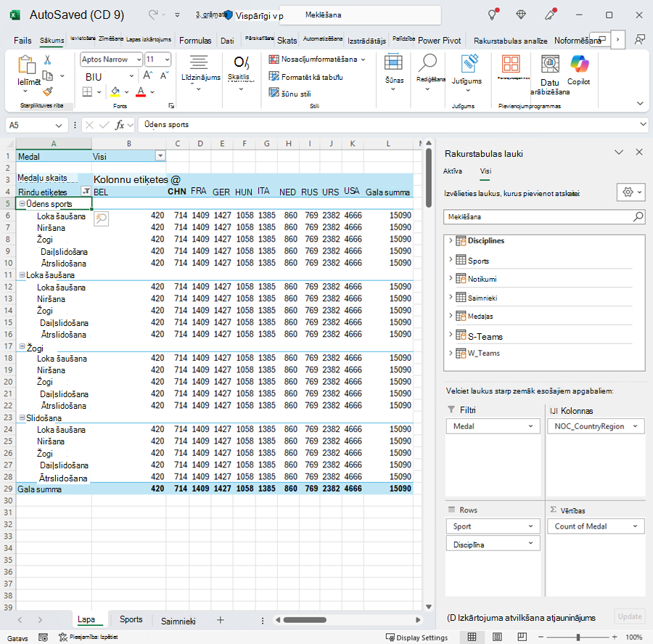653x644 pixels.
Task: Click the Format Painter brush icon
Action: [48, 91]
